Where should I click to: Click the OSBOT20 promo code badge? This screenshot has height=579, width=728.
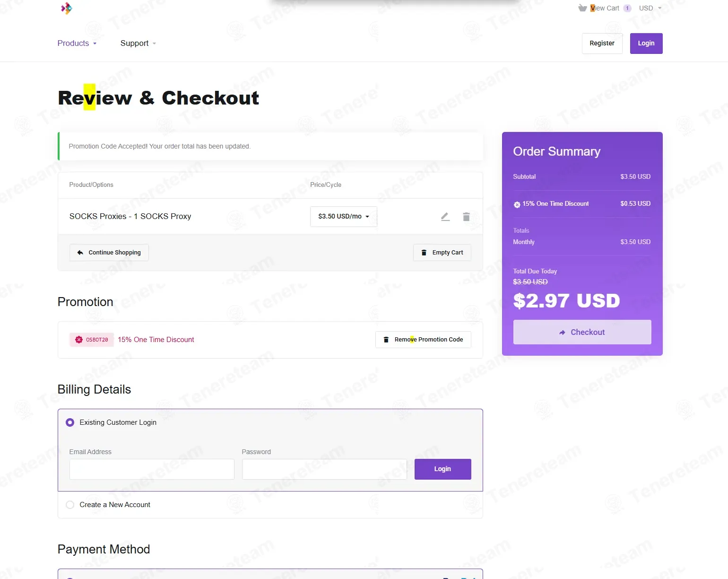click(x=92, y=340)
